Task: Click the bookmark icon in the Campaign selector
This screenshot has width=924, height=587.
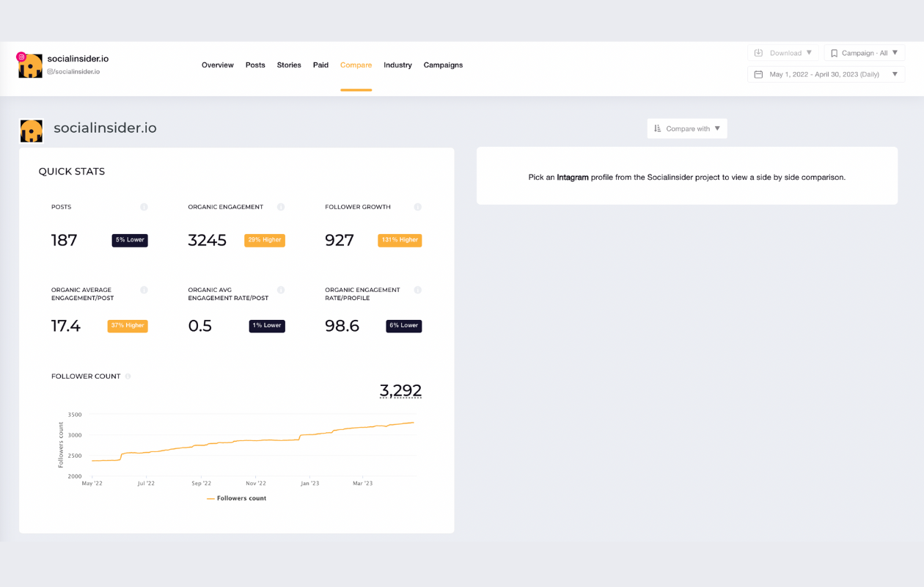Action: point(834,53)
